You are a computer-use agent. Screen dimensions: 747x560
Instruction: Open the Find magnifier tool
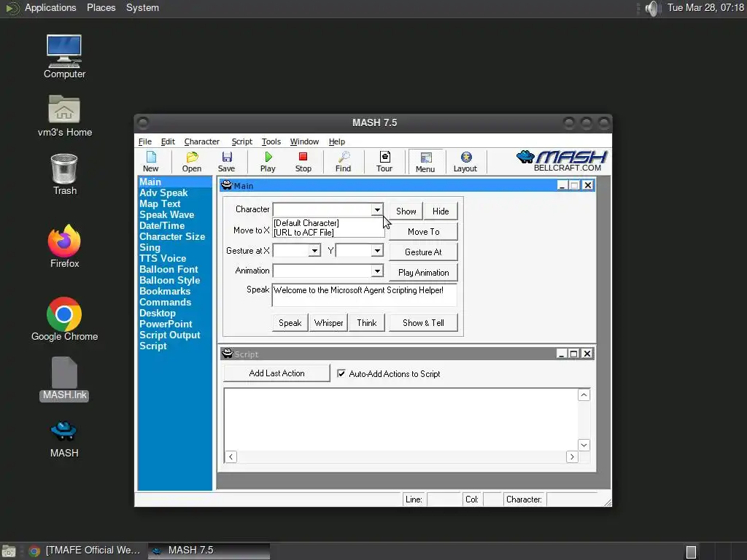pyautogui.click(x=343, y=161)
